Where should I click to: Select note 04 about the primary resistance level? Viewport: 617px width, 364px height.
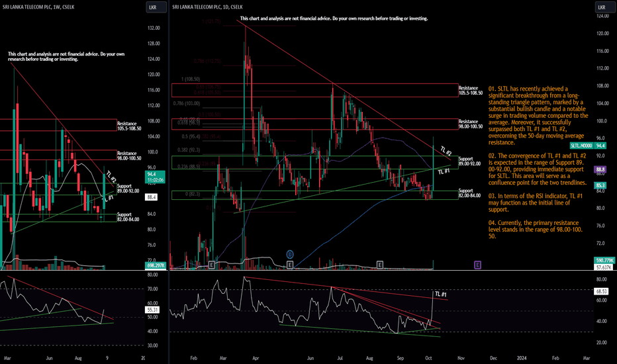point(536,230)
